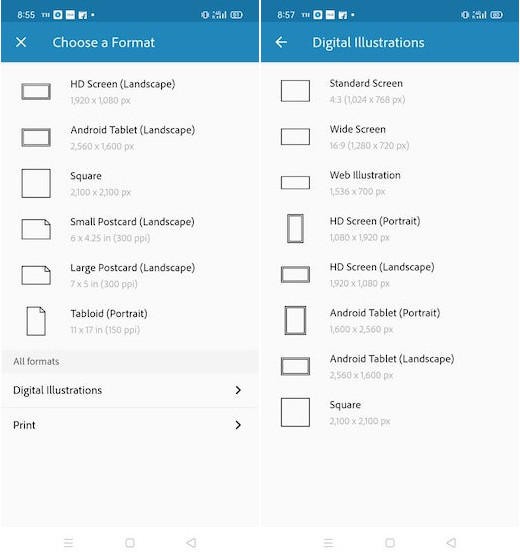Image resolution: width=520 pixels, height=560 pixels.
Task: Open Android recents menu on left phone
Action: [68, 543]
